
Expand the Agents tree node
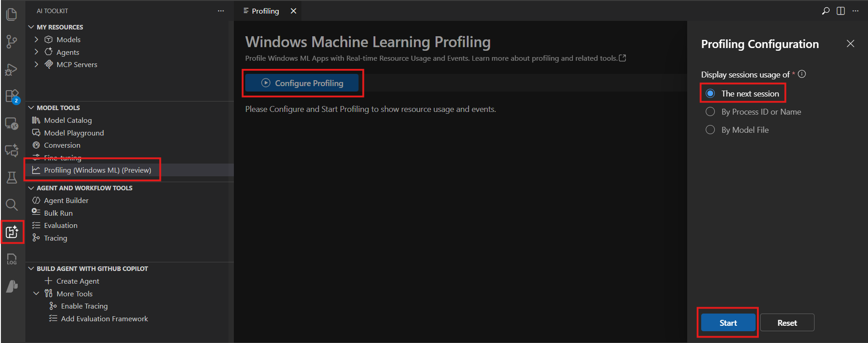tap(37, 52)
